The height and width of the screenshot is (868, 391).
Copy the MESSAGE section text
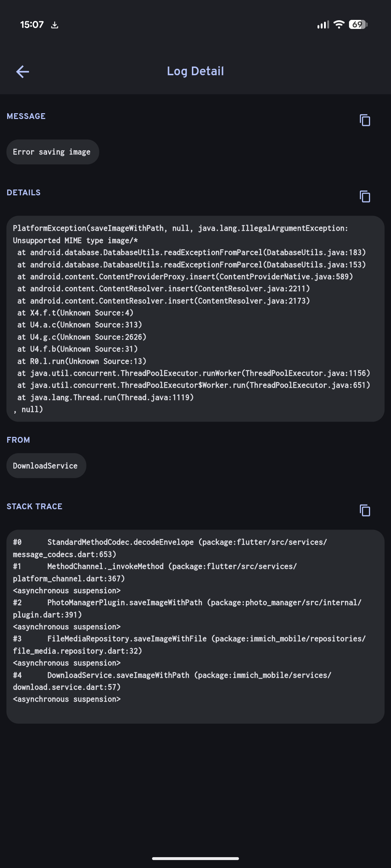365,120
